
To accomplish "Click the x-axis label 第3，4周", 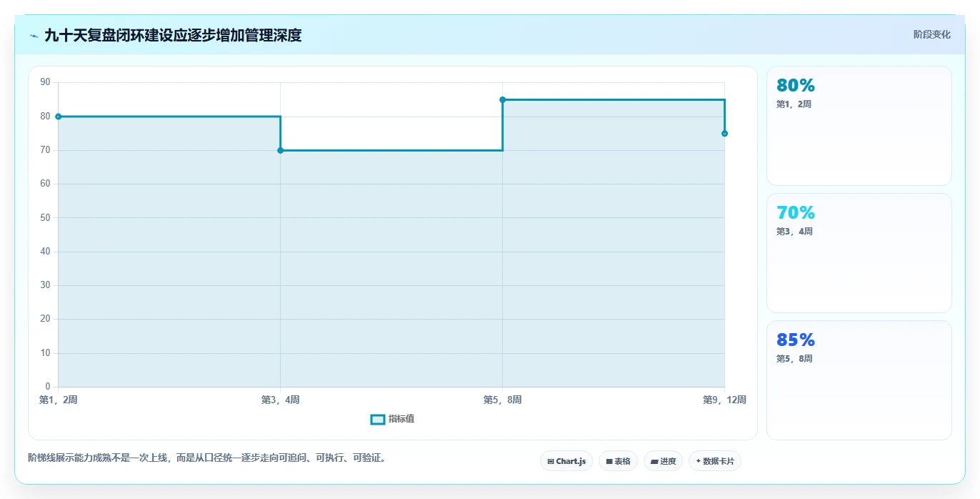I will click(x=281, y=400).
